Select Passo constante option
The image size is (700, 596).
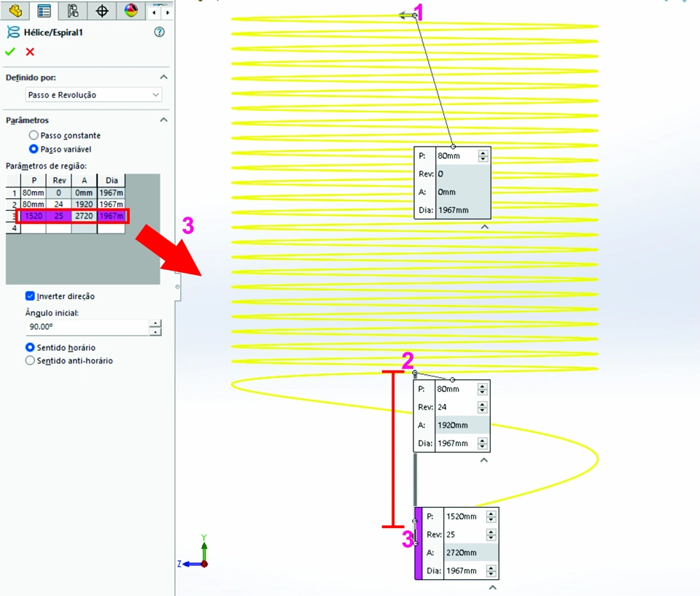(34, 135)
